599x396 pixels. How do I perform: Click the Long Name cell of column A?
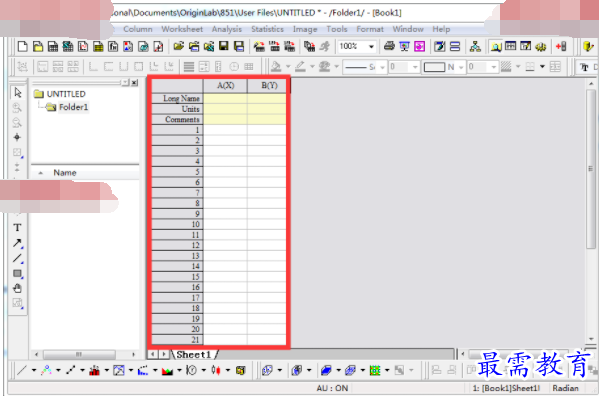[x=225, y=99]
